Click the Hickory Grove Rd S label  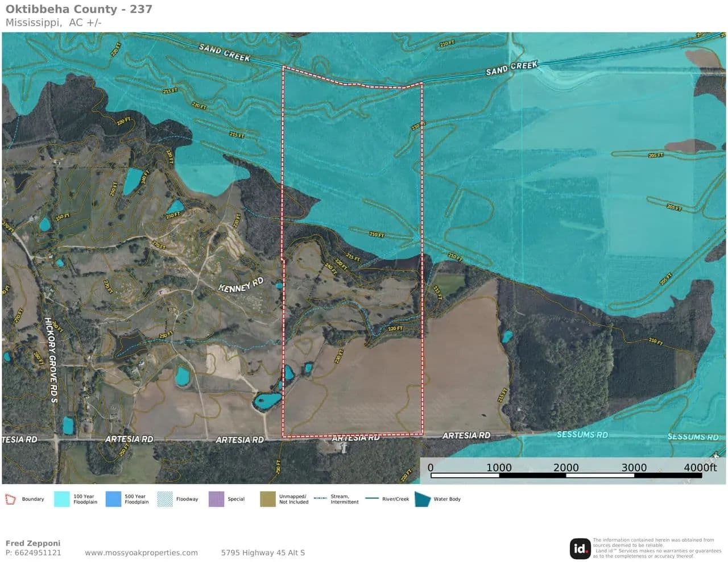(51, 359)
